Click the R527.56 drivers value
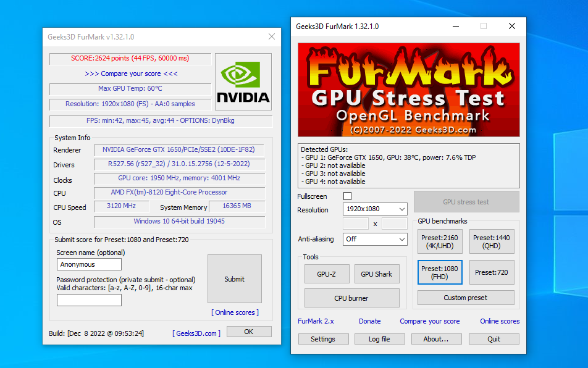The height and width of the screenshot is (368, 588). [x=179, y=164]
